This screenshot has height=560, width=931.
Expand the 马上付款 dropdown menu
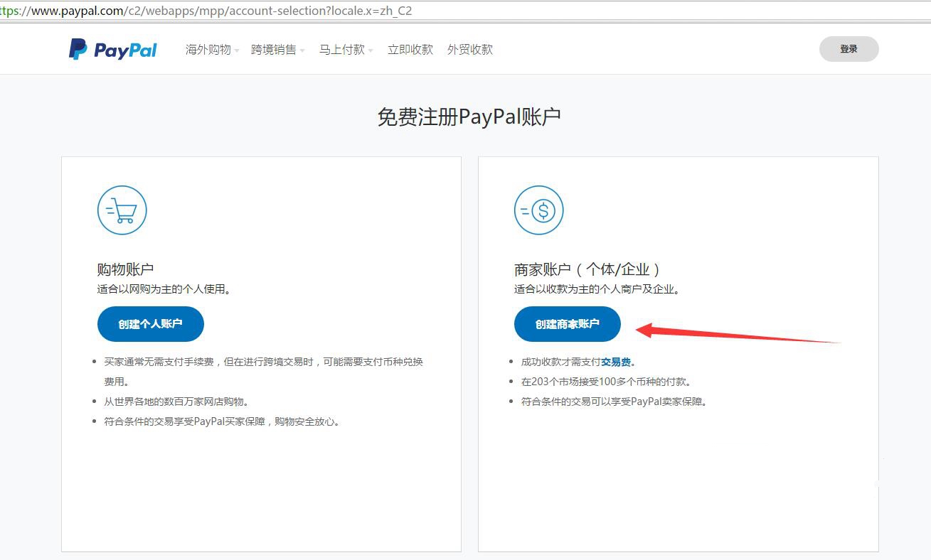point(346,50)
